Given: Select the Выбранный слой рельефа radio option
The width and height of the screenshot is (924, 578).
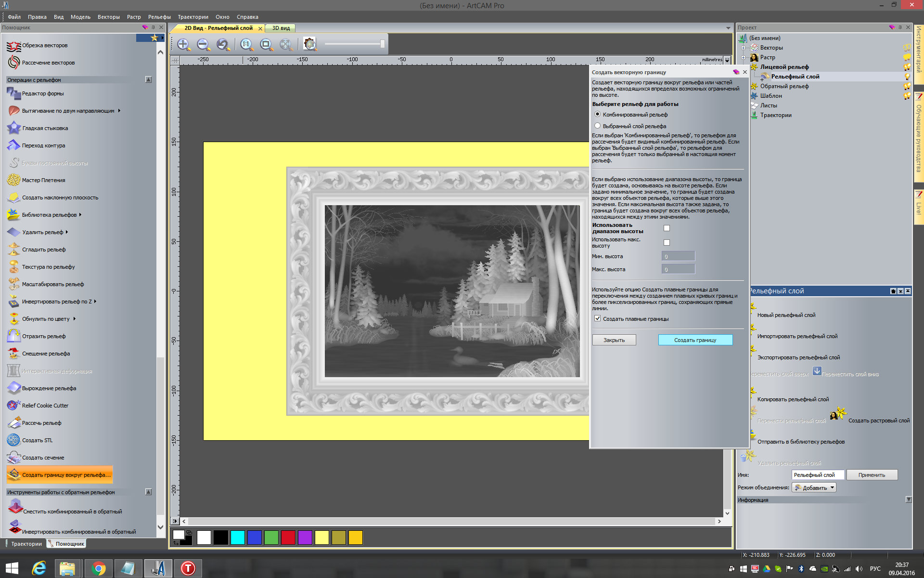Looking at the screenshot, I should click(598, 126).
